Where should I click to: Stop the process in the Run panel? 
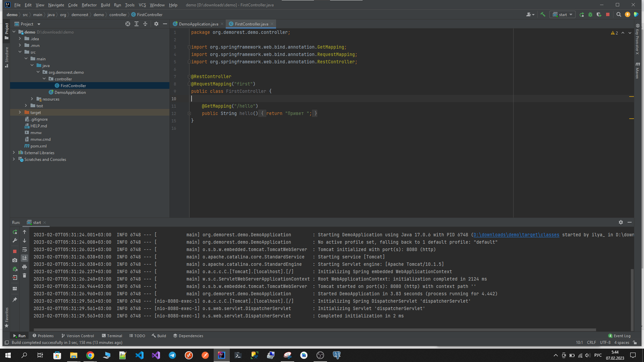pyautogui.click(x=15, y=251)
